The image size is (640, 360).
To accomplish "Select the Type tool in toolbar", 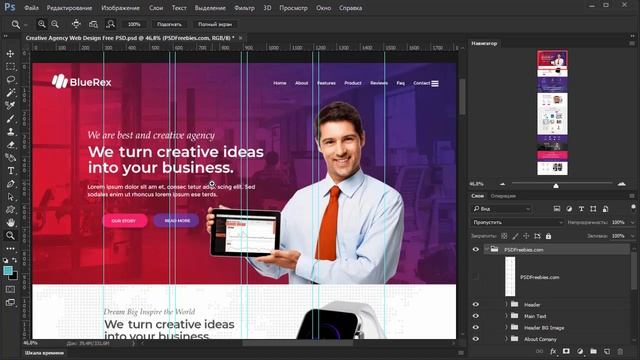I will click(11, 171).
